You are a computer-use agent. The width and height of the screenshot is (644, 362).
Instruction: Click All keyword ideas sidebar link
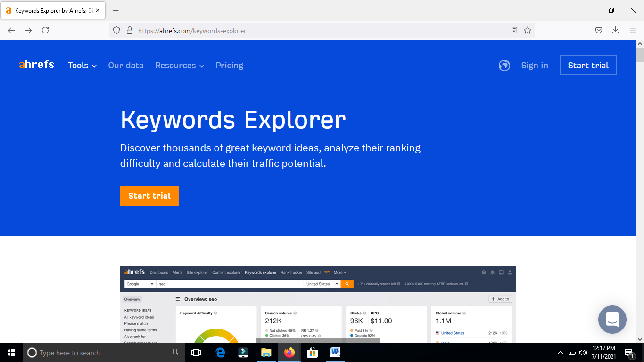coord(139,317)
